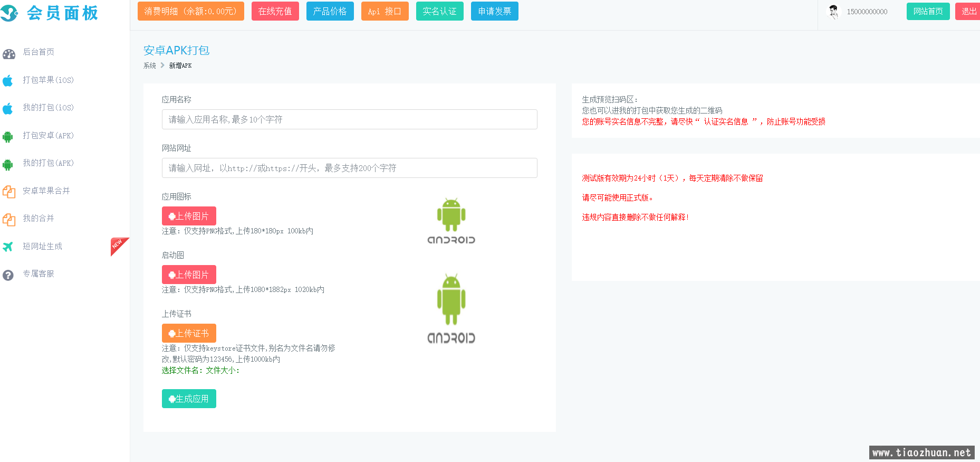This screenshot has height=462, width=980.
Task: Focus the 网站网址 URL input field
Action: click(x=350, y=168)
